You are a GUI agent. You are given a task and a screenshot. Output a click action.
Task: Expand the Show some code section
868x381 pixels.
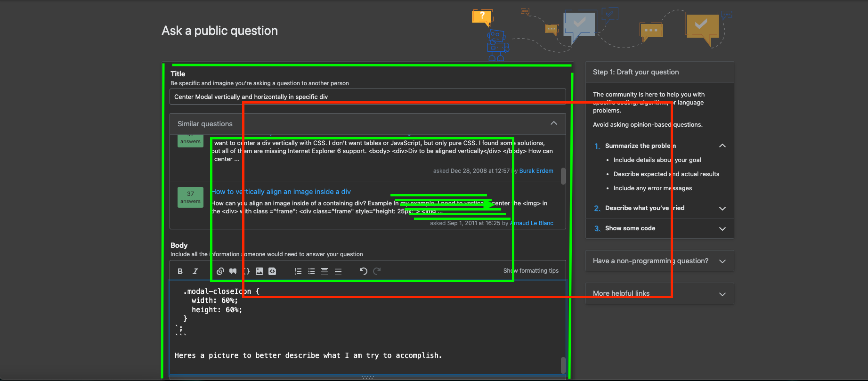(x=722, y=228)
